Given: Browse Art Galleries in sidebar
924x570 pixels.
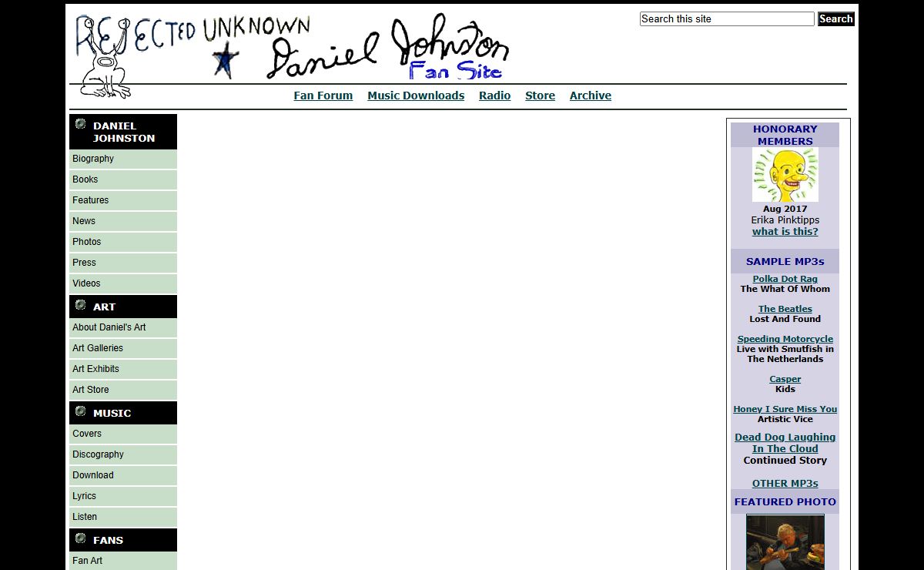Looking at the screenshot, I should [x=123, y=348].
